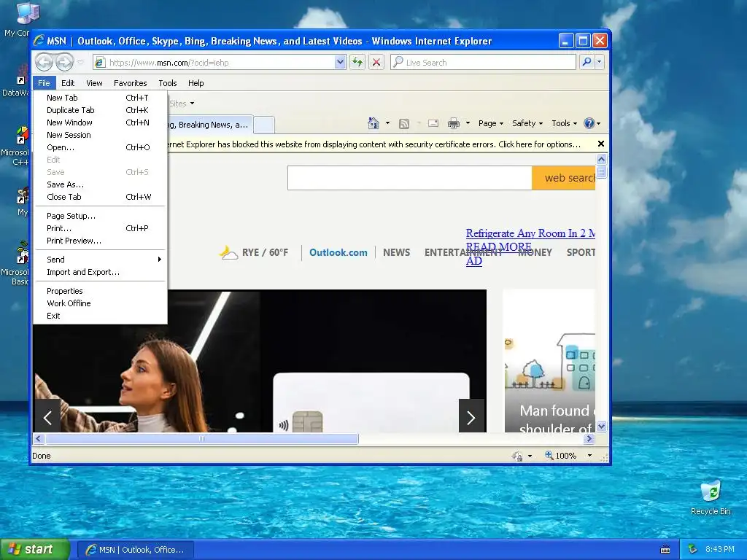Image resolution: width=747 pixels, height=560 pixels.
Task: Expand the address bar URL dropdown
Action: tap(340, 63)
